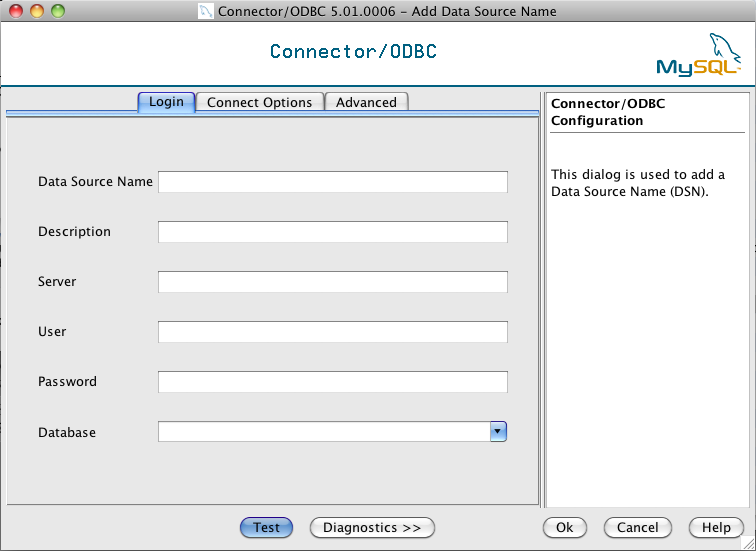Screen dimensions: 756x551
Task: Click the 'Password' label
Action: point(68,382)
